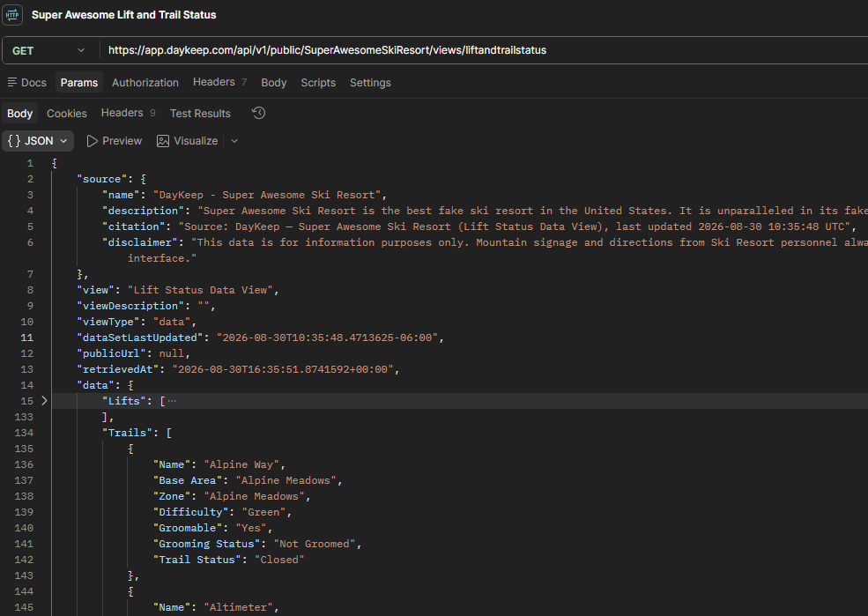The width and height of the screenshot is (868, 616).
Task: Open the response history clock icon
Action: (x=258, y=113)
